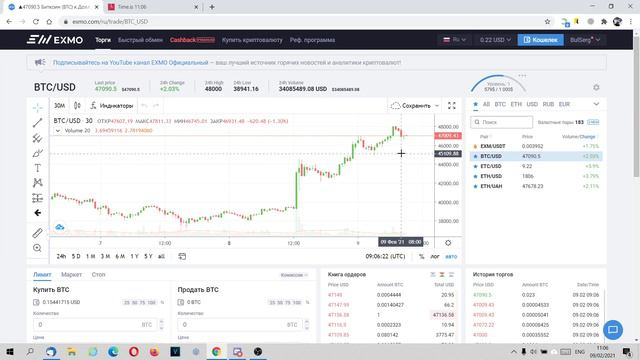Open the chart patterns tool
The width and height of the screenshot is (640, 360).
coord(38,183)
